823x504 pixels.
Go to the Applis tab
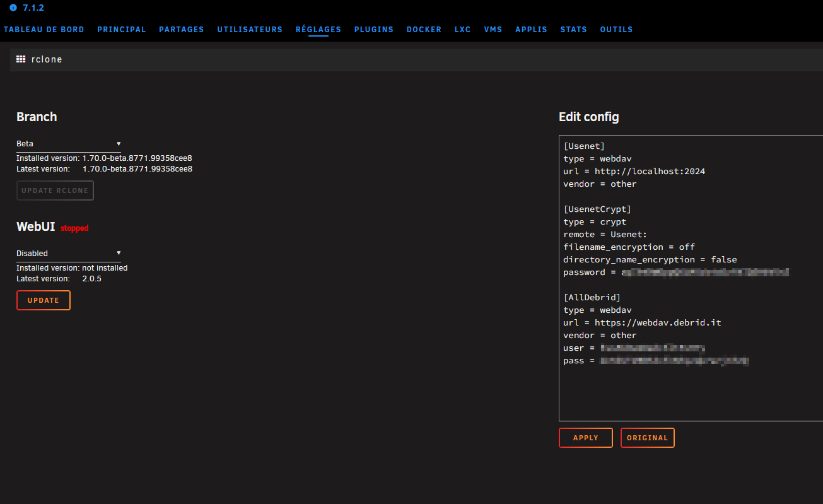(x=531, y=30)
